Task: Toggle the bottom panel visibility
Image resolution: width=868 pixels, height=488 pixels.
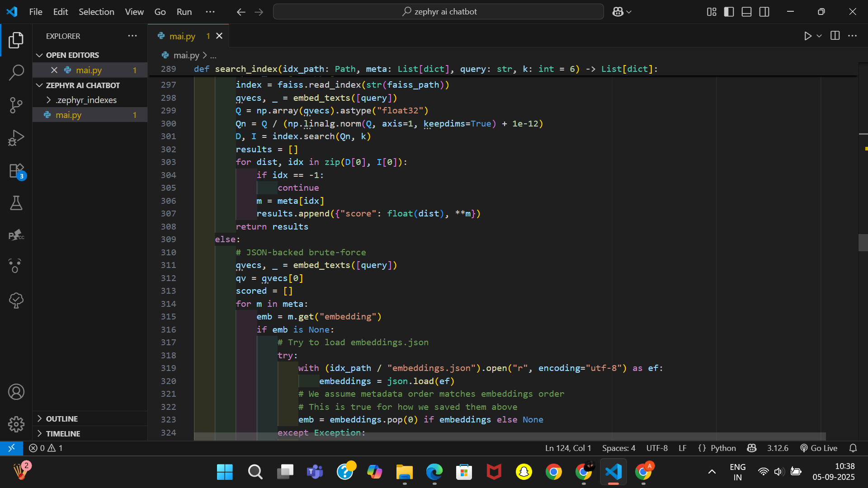Action: (x=746, y=12)
